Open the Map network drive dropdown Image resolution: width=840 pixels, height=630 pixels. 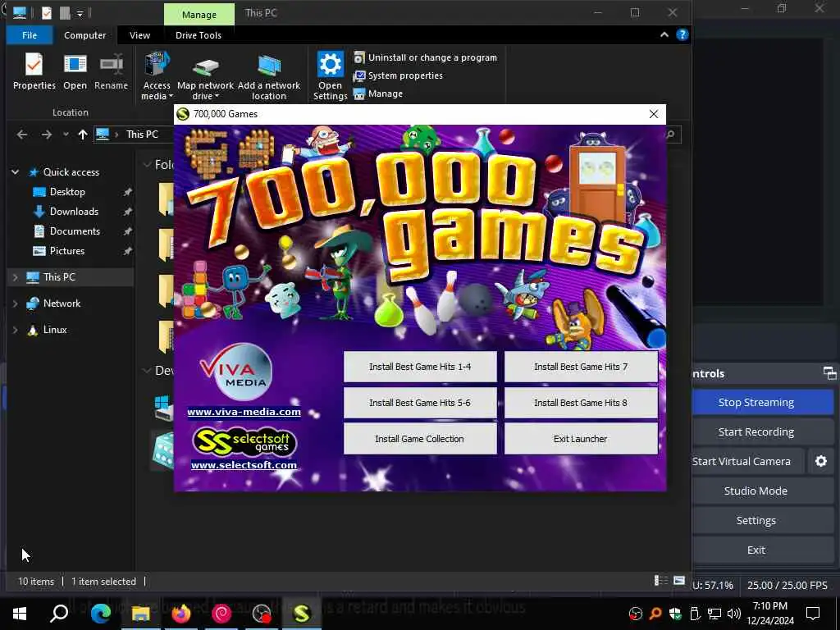(205, 76)
